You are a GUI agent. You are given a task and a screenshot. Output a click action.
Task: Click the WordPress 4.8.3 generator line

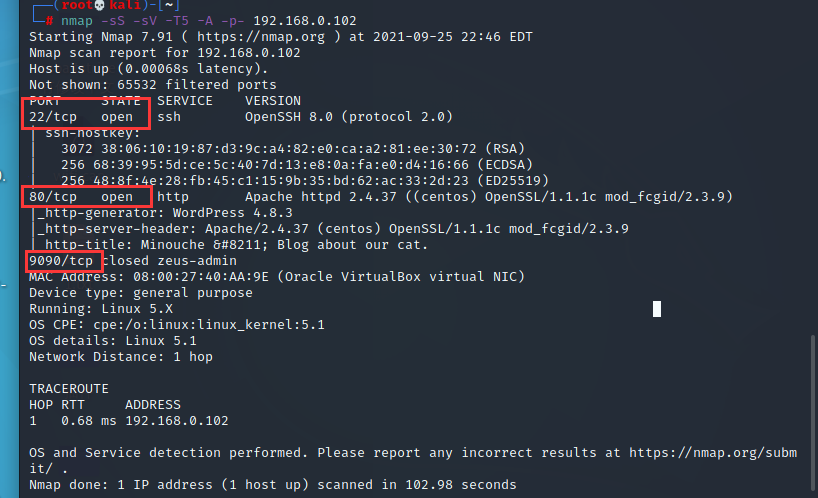(x=165, y=213)
